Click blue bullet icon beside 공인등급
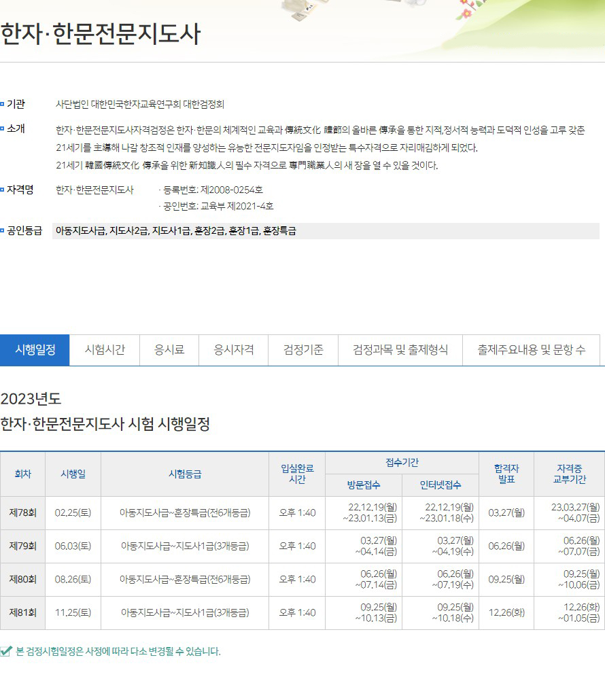605x700 pixels. click(x=2, y=230)
